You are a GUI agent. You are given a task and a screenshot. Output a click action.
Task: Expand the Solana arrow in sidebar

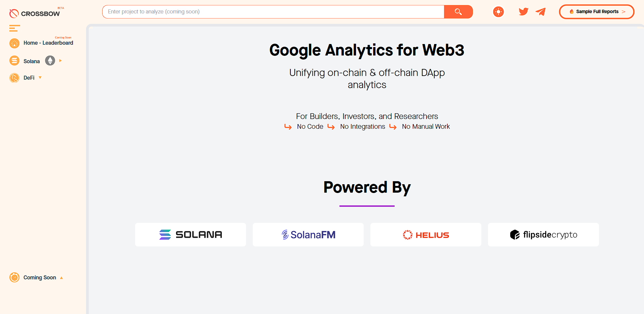pos(61,61)
